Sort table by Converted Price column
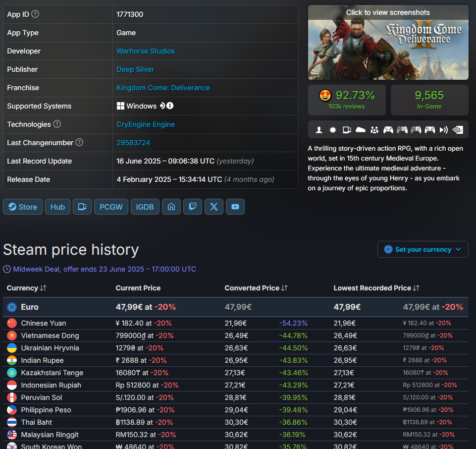This screenshot has width=476, height=449. pyautogui.click(x=256, y=288)
